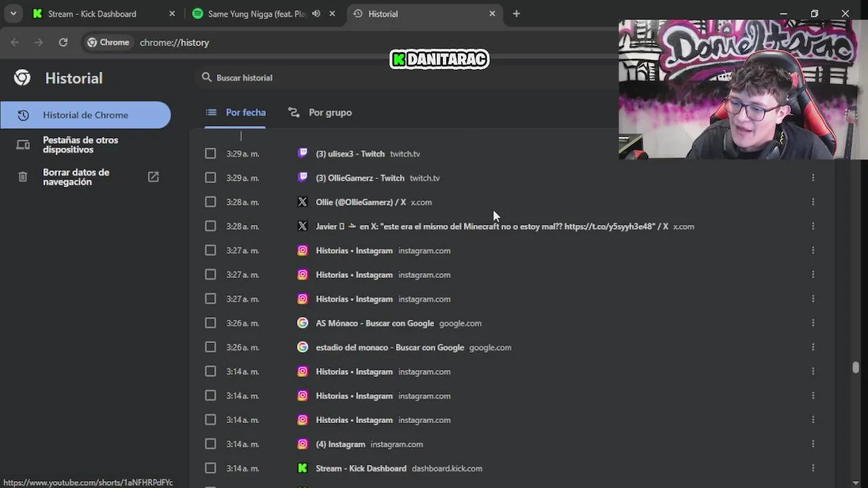
Task: Open the (3) OllieGamerz - Twitch history link
Action: pos(360,178)
